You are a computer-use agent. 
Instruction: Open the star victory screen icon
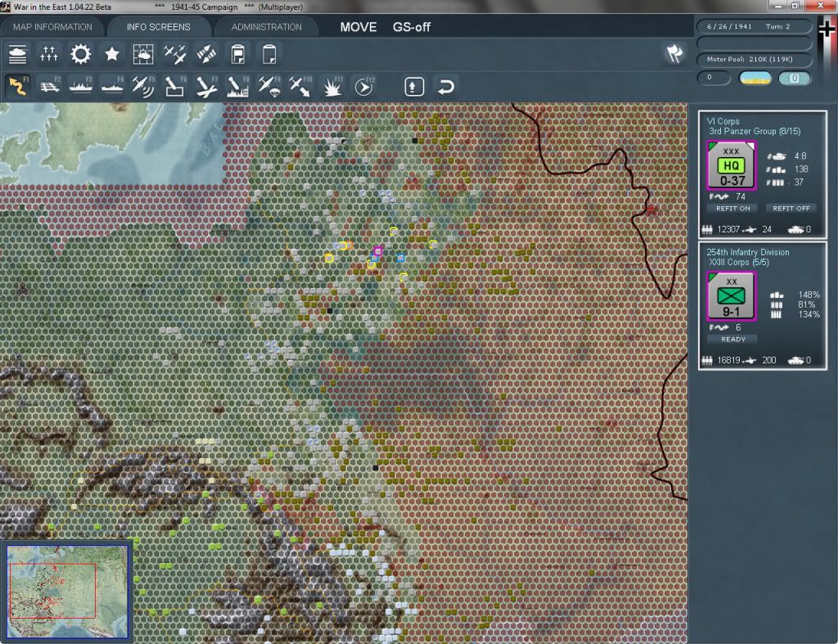[111, 54]
